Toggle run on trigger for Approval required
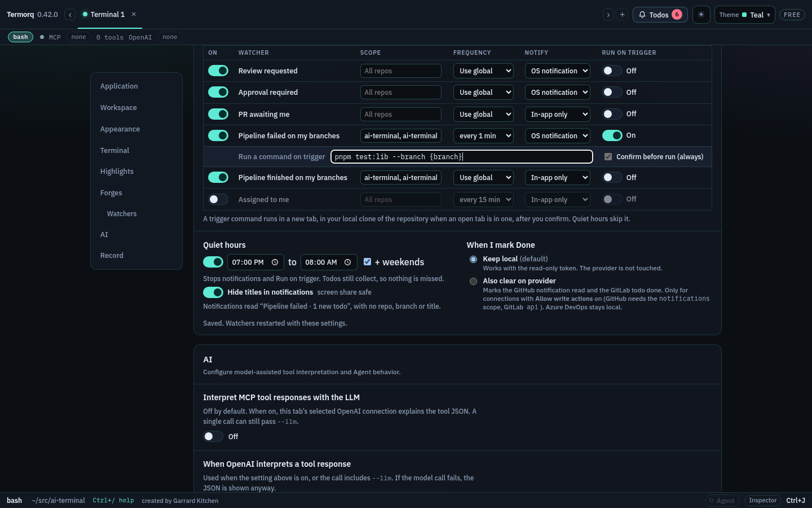Viewport: 812px width, 508px height. [612, 92]
